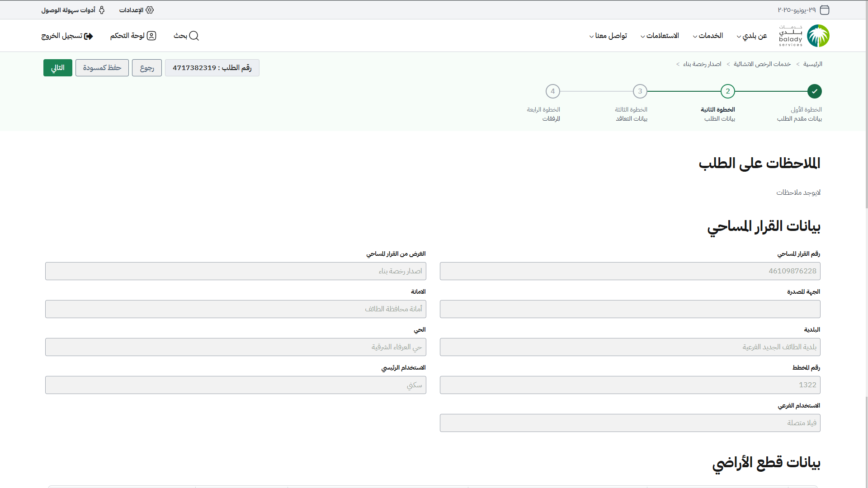Image resolution: width=868 pixels, height=488 pixels.
Task: Click the logout icon (تسجيل الخروج)
Action: [x=89, y=36]
